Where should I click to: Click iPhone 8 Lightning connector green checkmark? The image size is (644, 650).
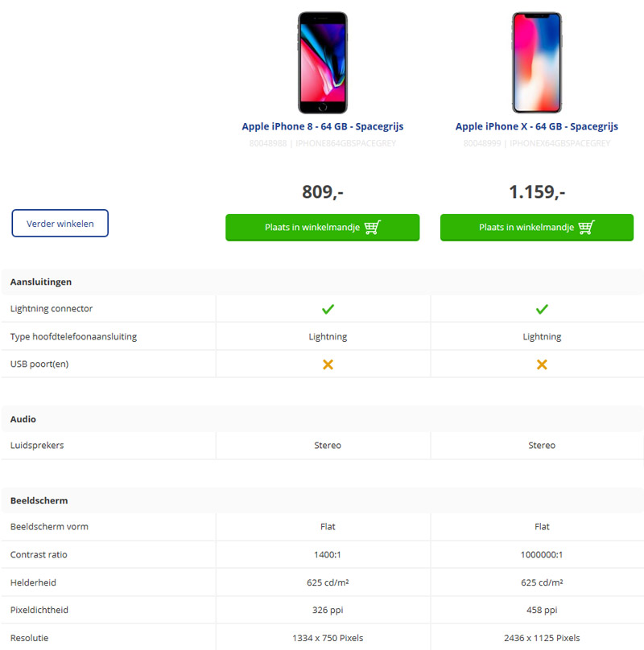click(328, 309)
